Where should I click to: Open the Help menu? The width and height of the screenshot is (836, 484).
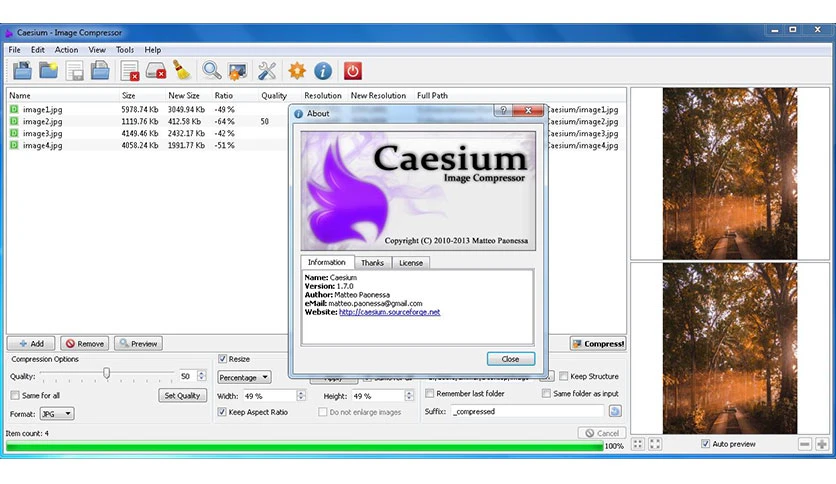tap(152, 50)
